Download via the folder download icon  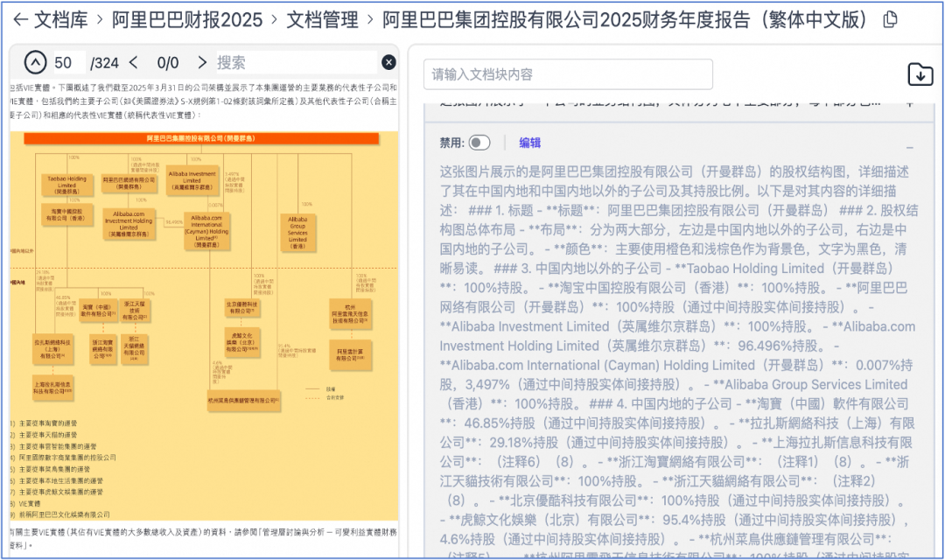coord(920,74)
